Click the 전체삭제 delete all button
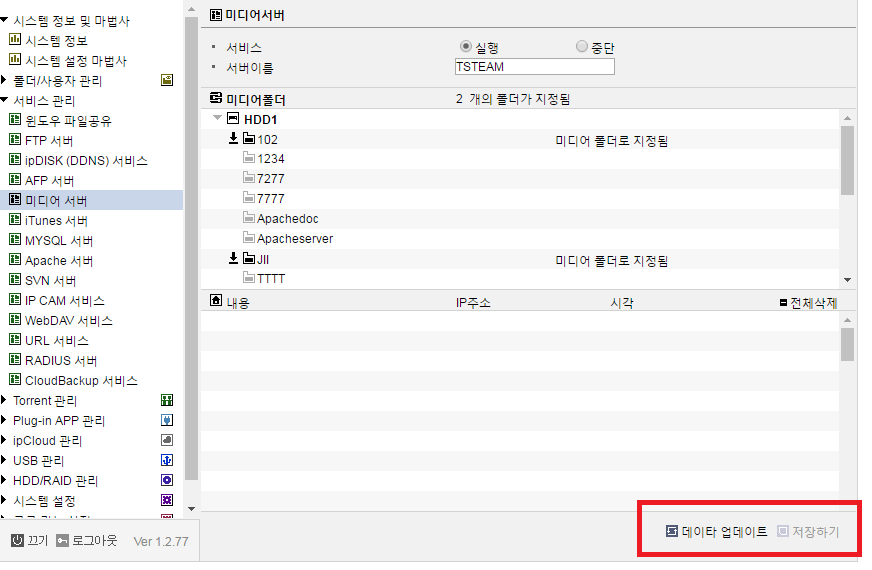Screen dimensions: 872x570 [809, 303]
